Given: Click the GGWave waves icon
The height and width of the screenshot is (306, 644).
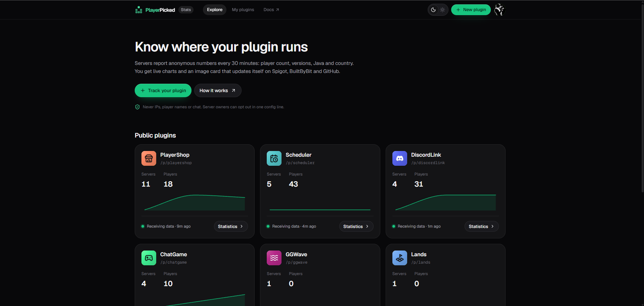Looking at the screenshot, I should pyautogui.click(x=274, y=258).
